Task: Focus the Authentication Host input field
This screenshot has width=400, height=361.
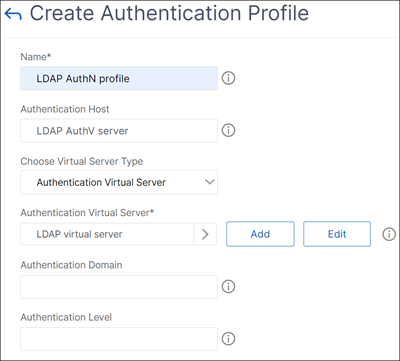Action: [x=119, y=131]
